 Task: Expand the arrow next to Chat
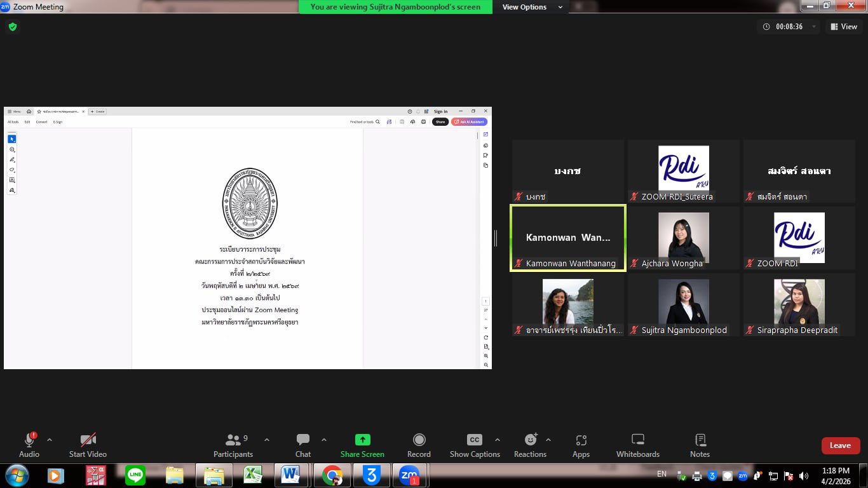coord(324,440)
